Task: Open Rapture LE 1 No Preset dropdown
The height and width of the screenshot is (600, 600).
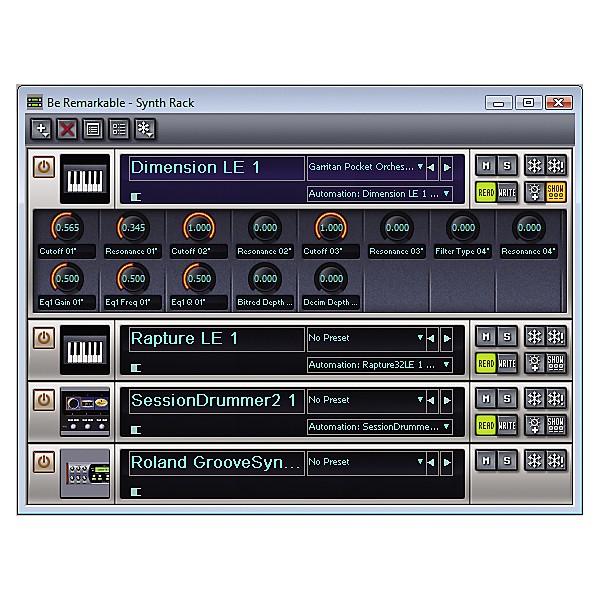Action: tap(366, 338)
